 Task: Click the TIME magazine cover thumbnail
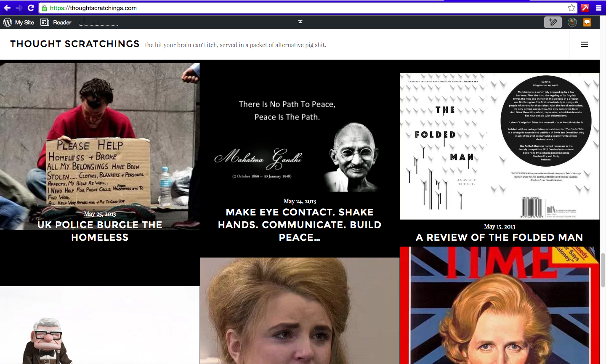(x=500, y=306)
